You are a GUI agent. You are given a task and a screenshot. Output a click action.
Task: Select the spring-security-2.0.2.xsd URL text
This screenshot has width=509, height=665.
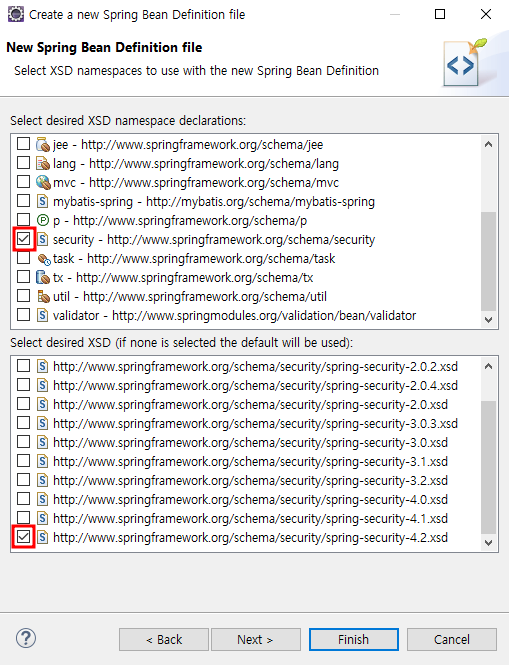(255, 366)
